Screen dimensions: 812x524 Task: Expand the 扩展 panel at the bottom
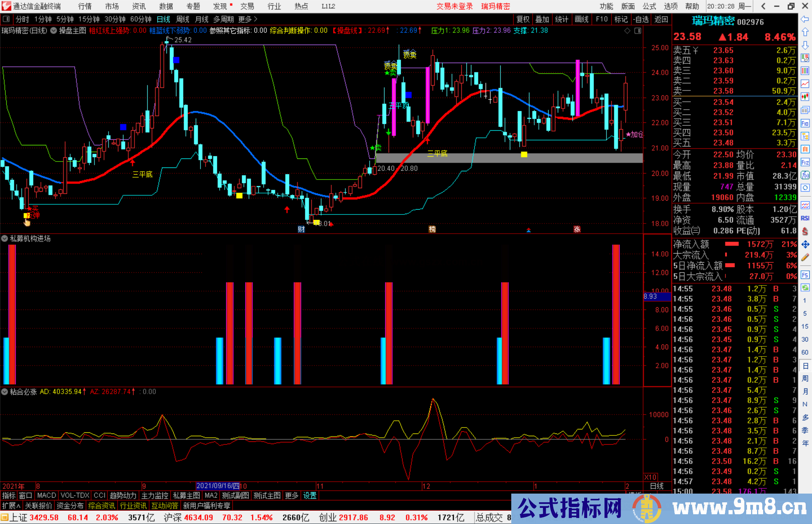pos(11,506)
